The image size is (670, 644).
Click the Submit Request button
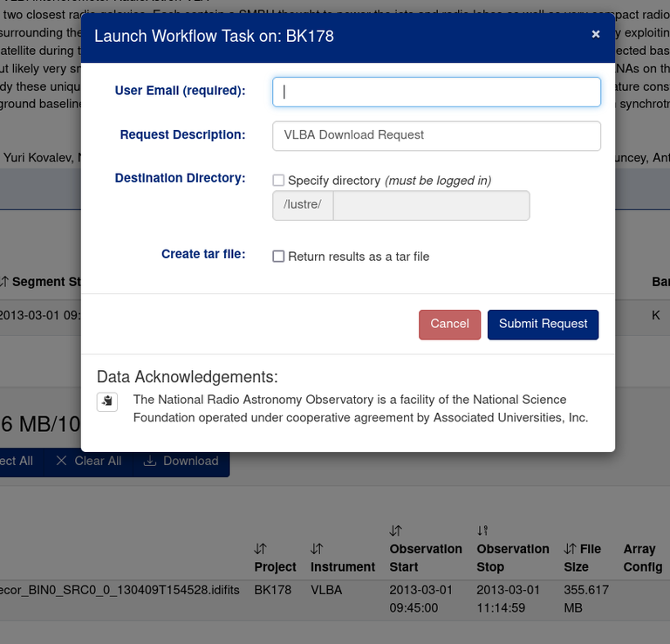(x=543, y=324)
